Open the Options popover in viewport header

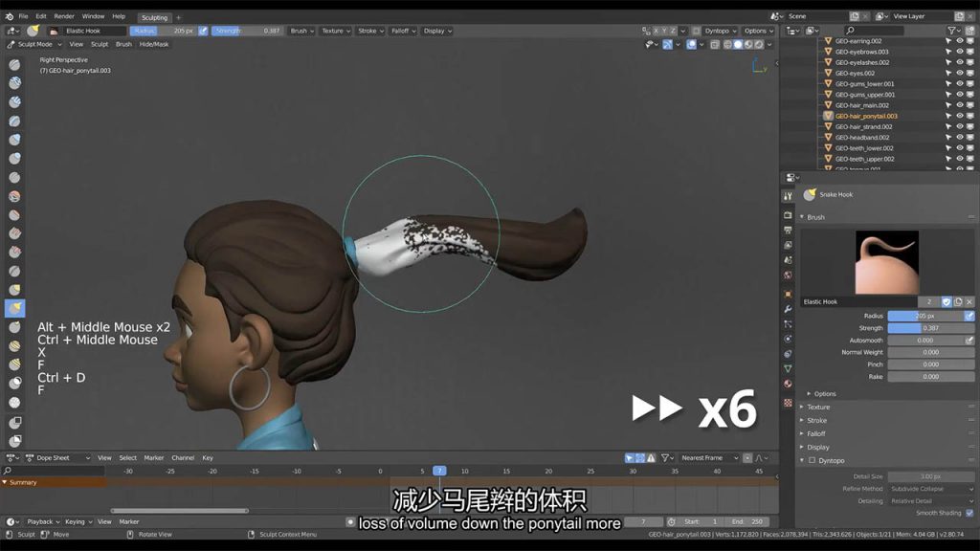point(758,31)
